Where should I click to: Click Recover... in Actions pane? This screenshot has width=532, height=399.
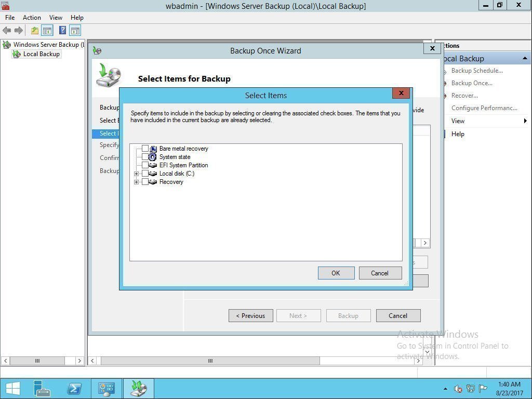[464, 96]
